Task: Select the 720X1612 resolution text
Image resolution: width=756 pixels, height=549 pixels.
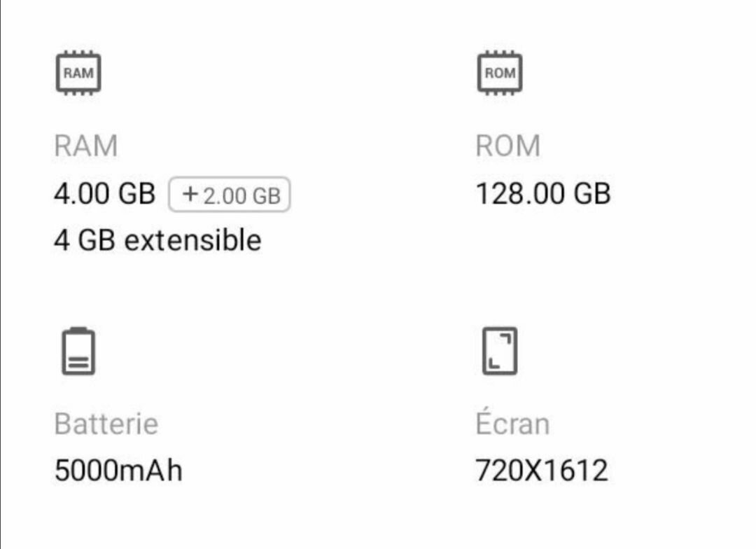Action: (542, 471)
